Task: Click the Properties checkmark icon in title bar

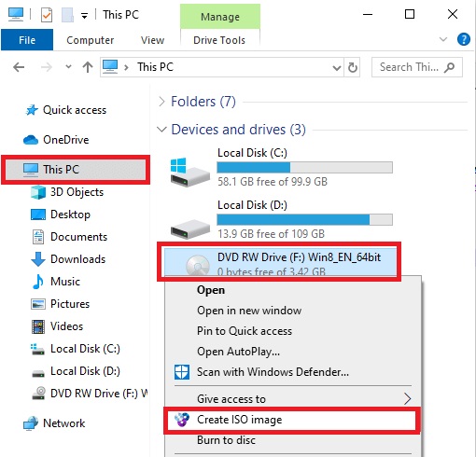Action: [x=47, y=15]
